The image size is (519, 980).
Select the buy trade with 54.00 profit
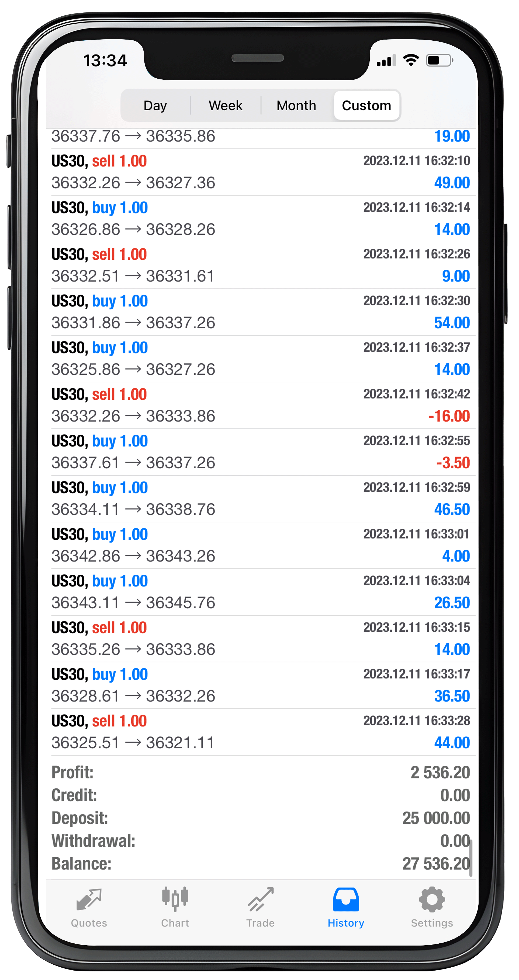click(x=261, y=312)
